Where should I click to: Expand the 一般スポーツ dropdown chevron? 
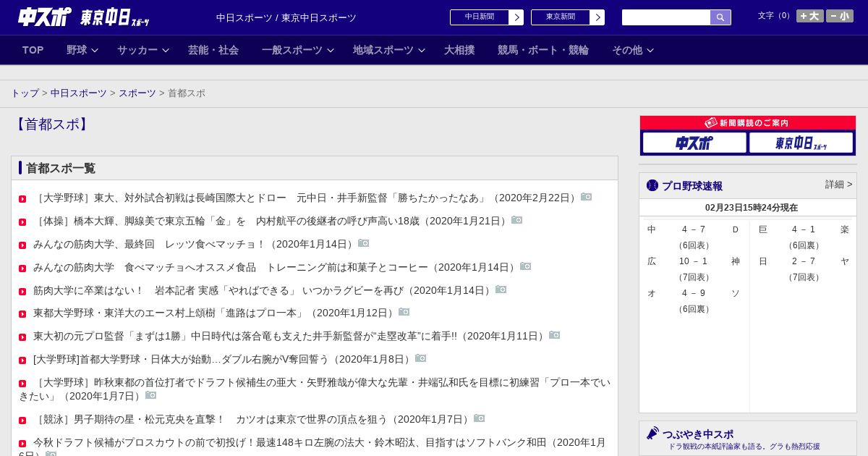(331, 50)
